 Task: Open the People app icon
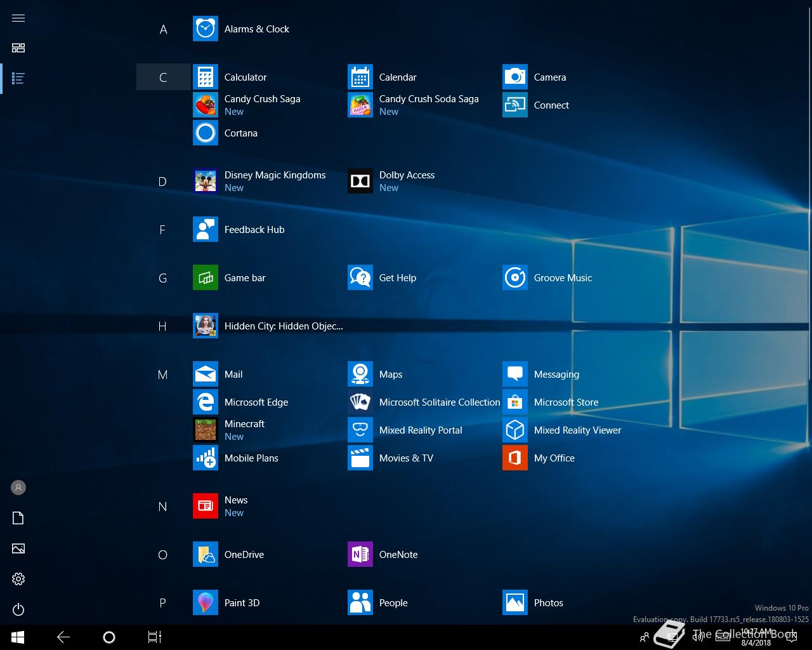click(360, 603)
